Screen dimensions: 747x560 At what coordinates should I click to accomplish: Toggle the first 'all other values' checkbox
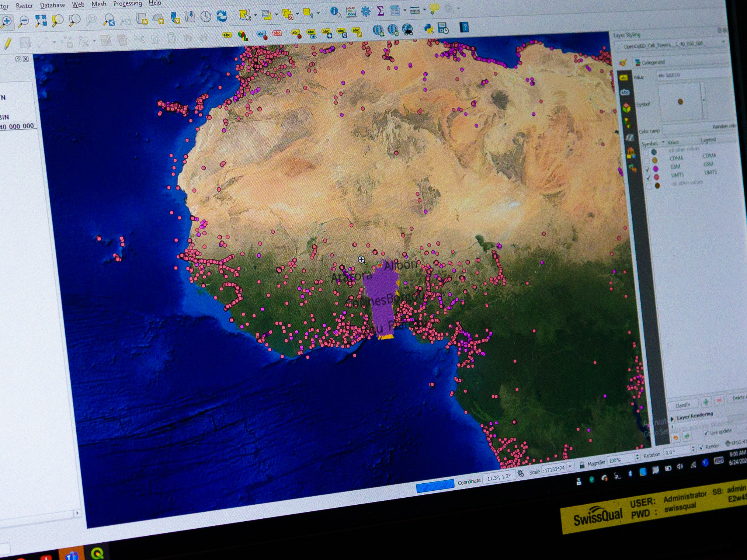tap(645, 153)
